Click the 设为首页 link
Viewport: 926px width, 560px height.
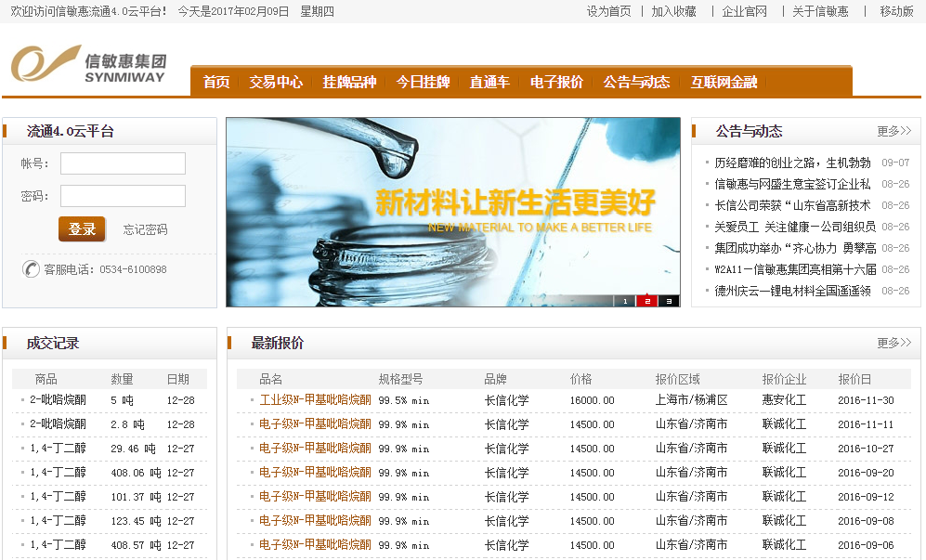click(x=608, y=11)
